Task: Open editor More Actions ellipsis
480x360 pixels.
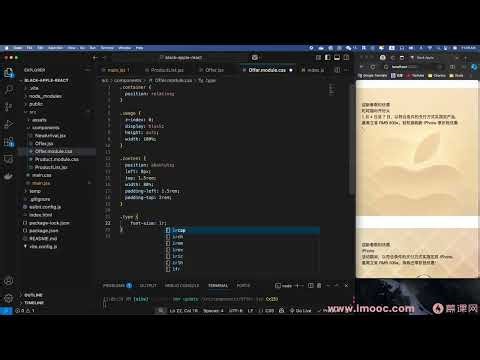Action: coord(347,70)
